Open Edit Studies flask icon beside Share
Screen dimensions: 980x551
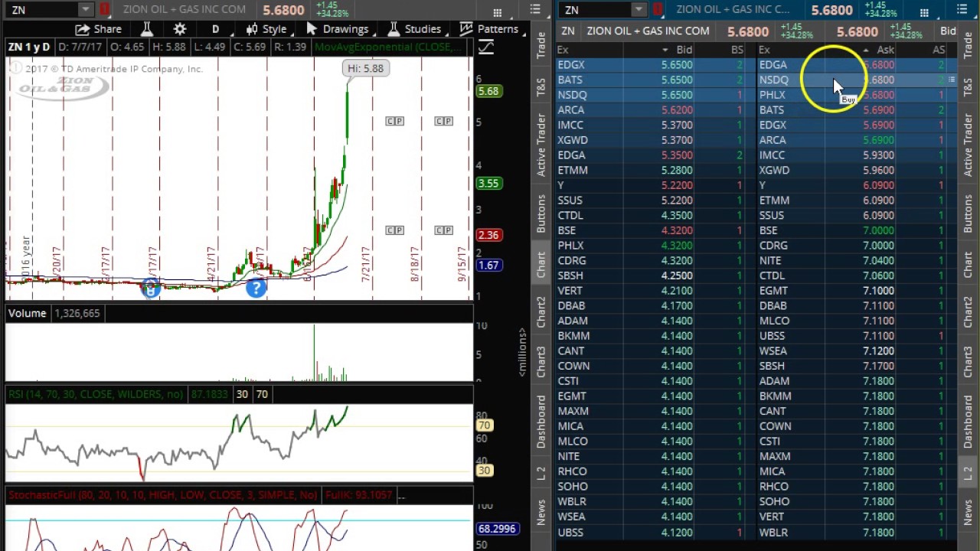[x=146, y=29]
